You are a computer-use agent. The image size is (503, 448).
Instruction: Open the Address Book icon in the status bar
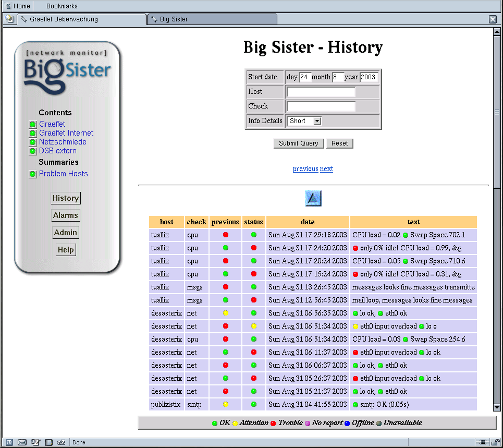[x=48, y=442]
